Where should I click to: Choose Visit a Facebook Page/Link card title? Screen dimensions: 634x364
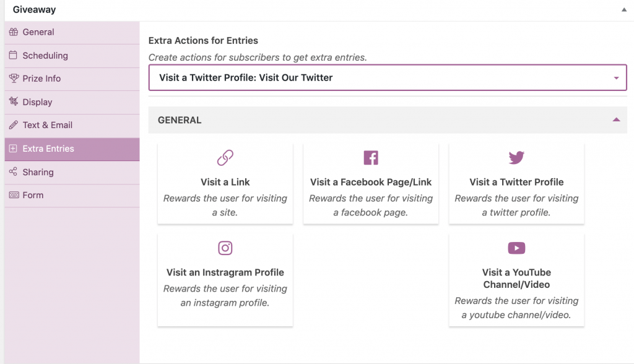pos(371,182)
